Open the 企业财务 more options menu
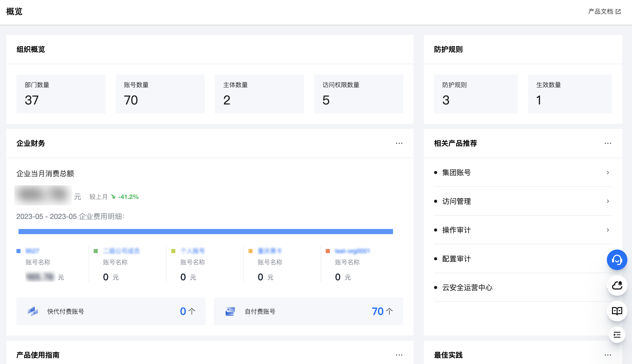Image resolution: width=632 pixels, height=364 pixels. click(x=399, y=143)
